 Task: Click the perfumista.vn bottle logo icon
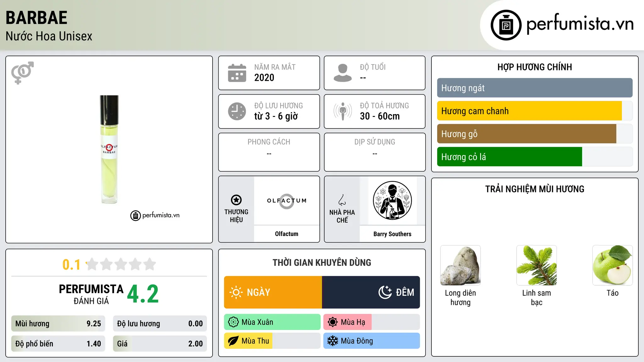click(x=506, y=25)
